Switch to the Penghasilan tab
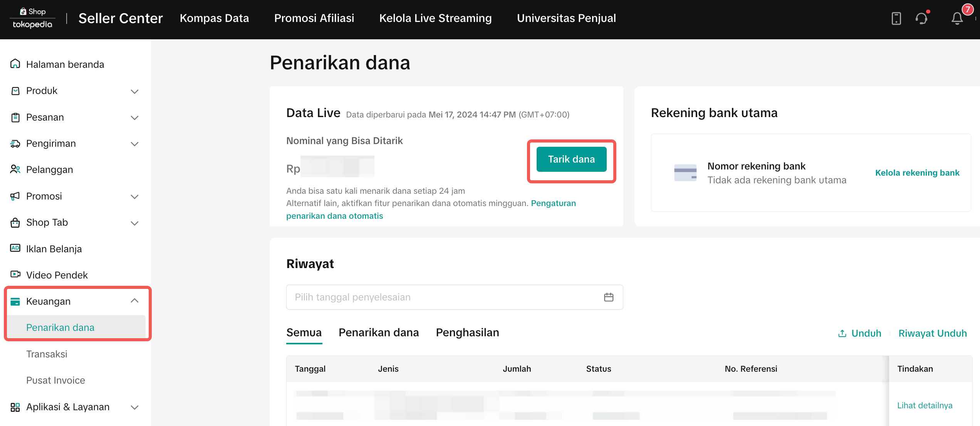Screen dimensions: 980x426 click(467, 332)
